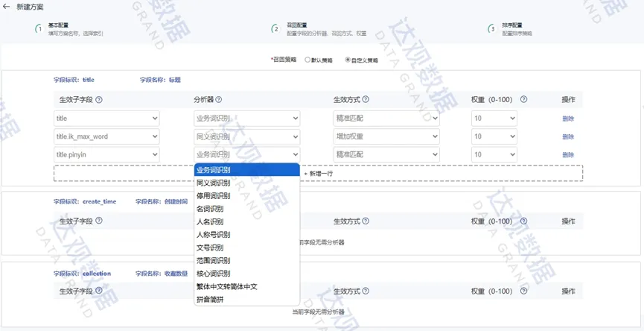Delete the title.ik_max_word row via 删除

point(568,137)
